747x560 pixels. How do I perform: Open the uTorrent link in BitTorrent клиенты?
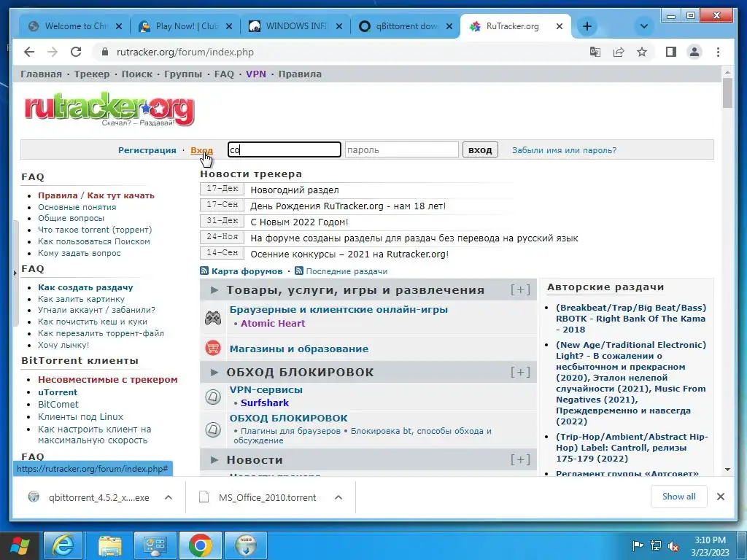pos(58,392)
